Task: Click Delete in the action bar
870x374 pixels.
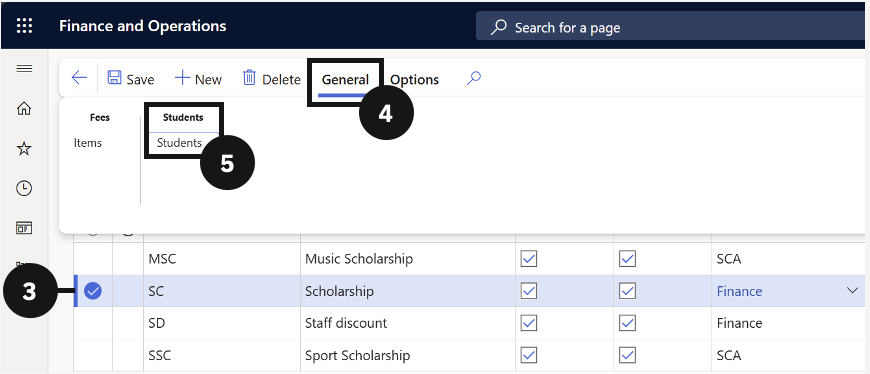Action: [x=272, y=79]
